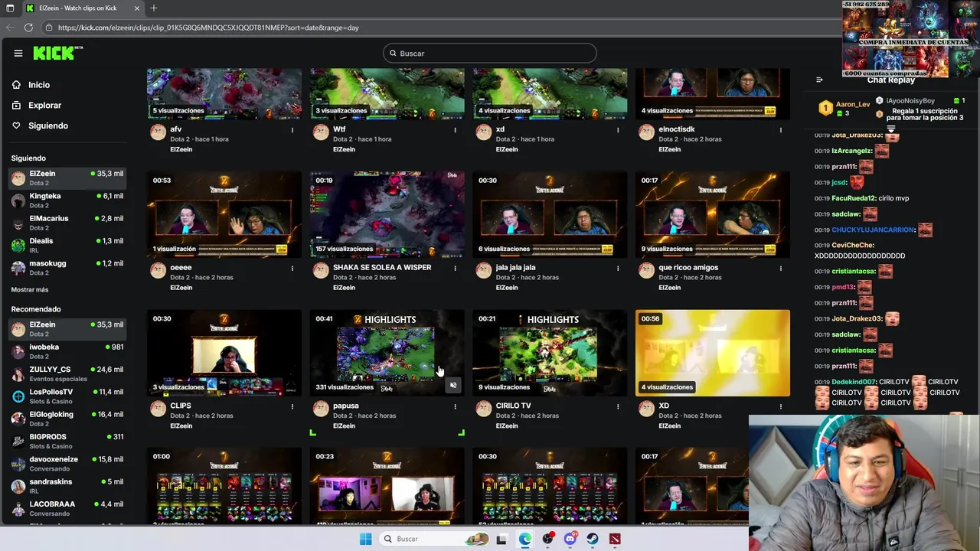980x551 pixels.
Task: Open Discord on taskbar
Action: tap(570, 539)
